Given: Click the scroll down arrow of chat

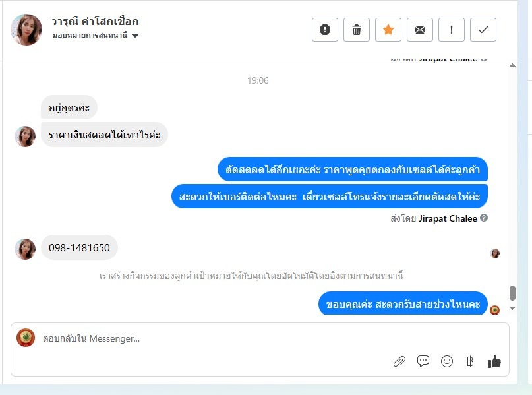Looking at the screenshot, I should click(x=512, y=308).
